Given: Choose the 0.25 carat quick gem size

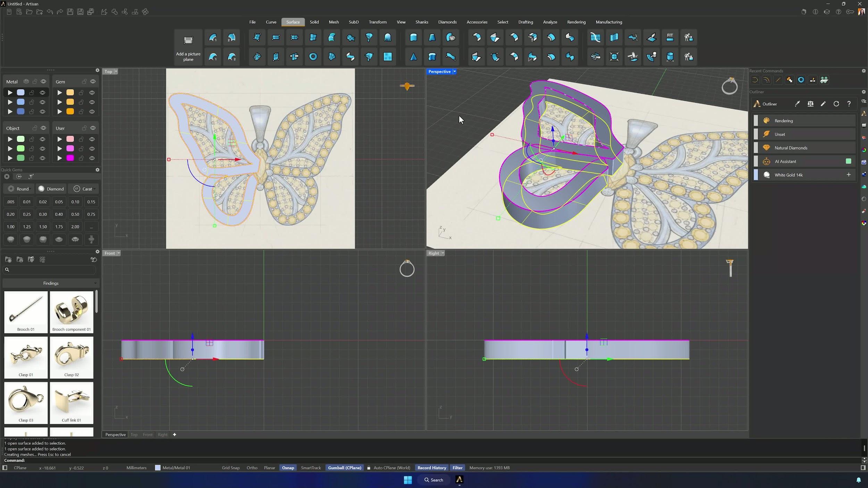Looking at the screenshot, I should (27, 214).
